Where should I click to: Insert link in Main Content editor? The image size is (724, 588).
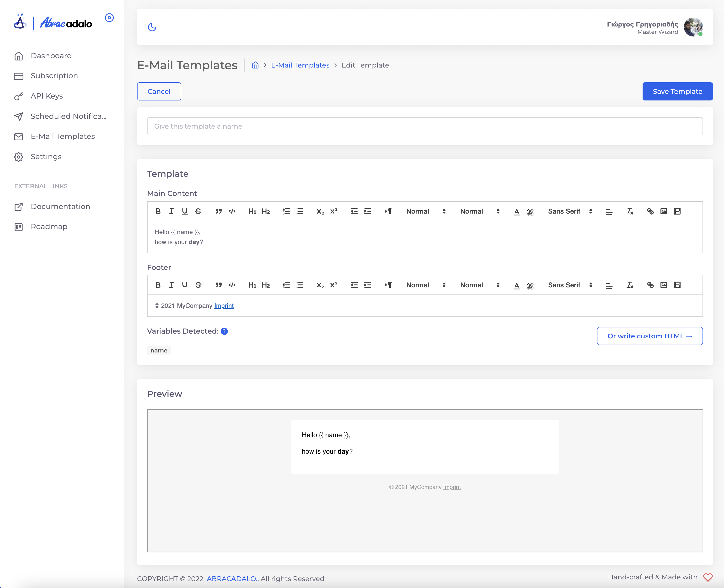(650, 211)
